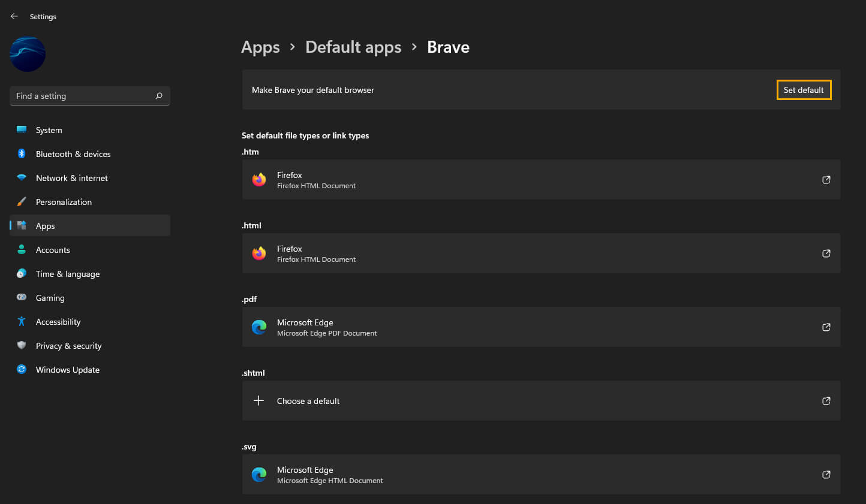866x504 pixels.
Task: Change the .svg Microsoft Edge default
Action: (x=541, y=475)
